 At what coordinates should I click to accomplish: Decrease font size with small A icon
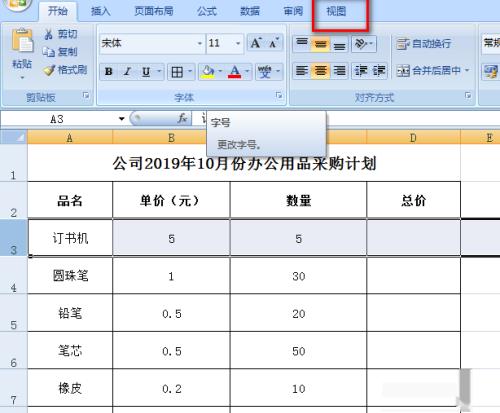point(274,43)
